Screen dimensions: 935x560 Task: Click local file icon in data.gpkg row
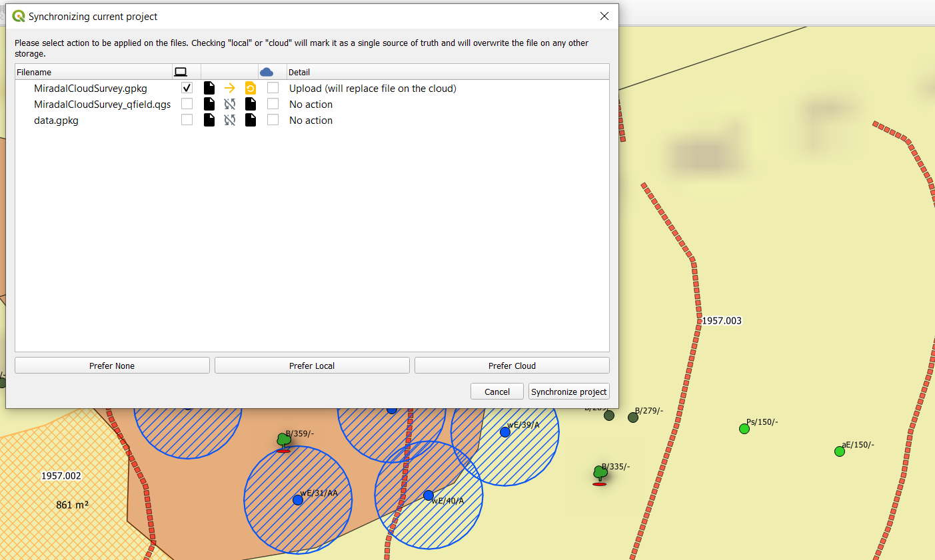(x=209, y=120)
